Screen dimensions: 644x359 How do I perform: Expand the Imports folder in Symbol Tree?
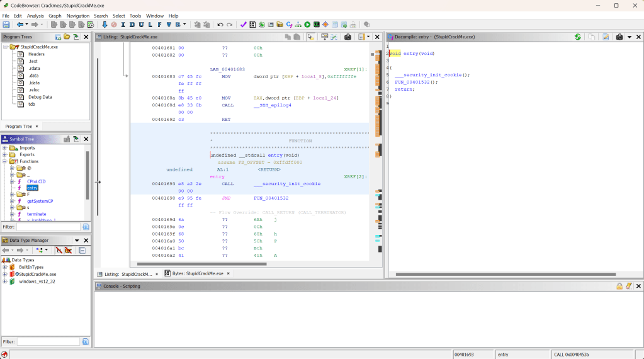(x=4, y=148)
